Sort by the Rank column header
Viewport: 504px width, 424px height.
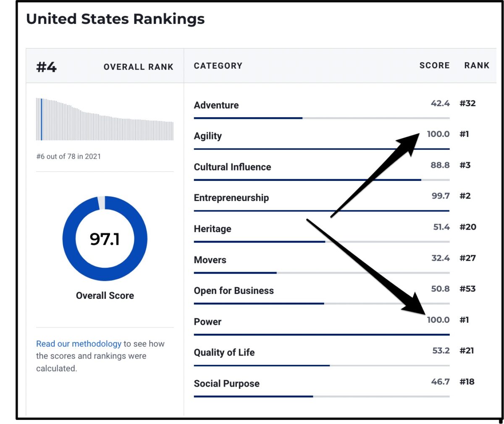click(477, 65)
